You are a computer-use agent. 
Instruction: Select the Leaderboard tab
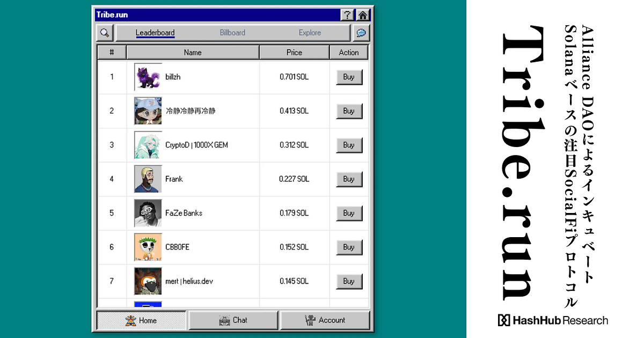tap(155, 33)
